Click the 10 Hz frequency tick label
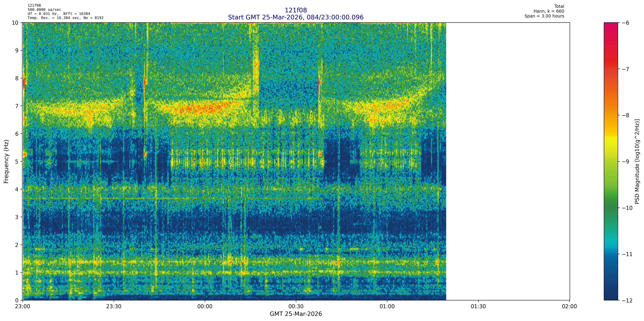Image resolution: width=644 pixels, height=321 pixels. 15,23
